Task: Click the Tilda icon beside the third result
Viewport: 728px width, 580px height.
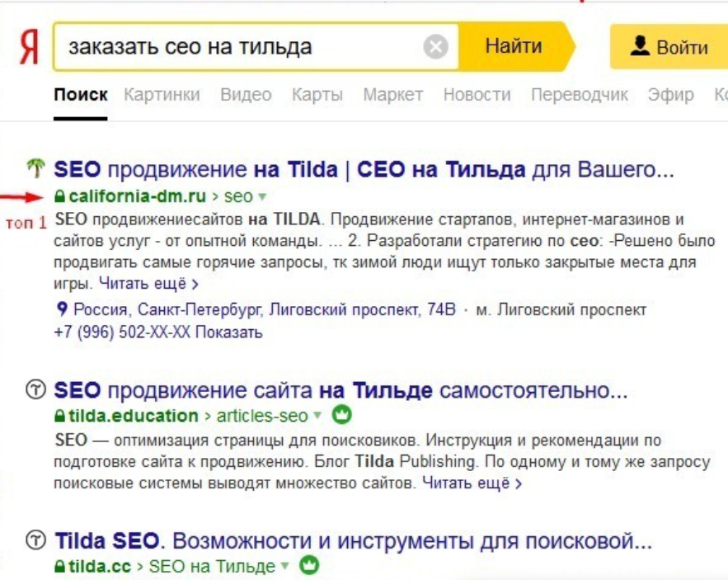Action: click(37, 539)
